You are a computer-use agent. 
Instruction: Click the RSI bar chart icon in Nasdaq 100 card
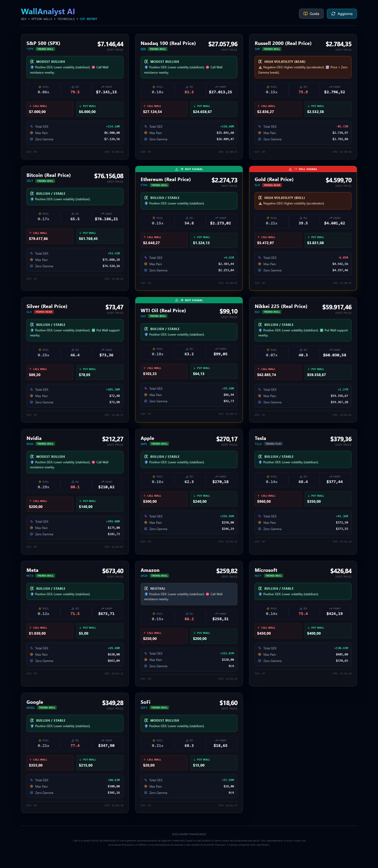187,87
